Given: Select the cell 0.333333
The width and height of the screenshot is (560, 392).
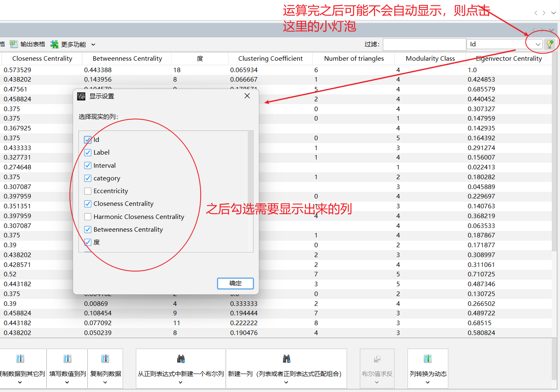Looking at the screenshot, I should (244, 304).
